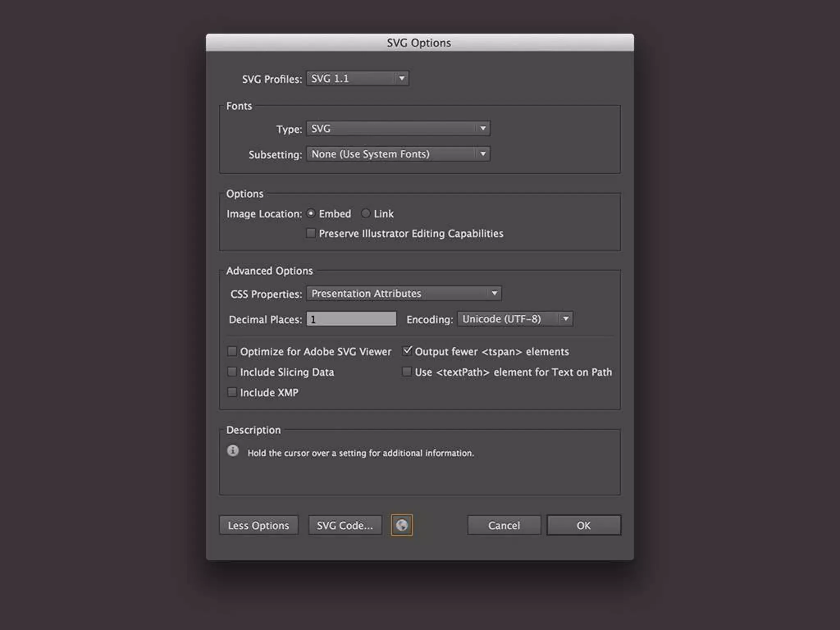Open the Subsetting dropdown menu

[398, 154]
